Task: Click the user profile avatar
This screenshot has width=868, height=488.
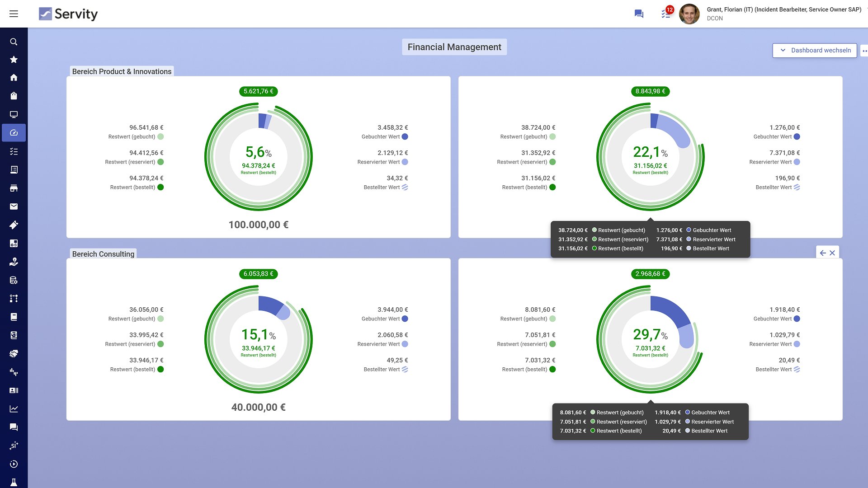Action: click(689, 14)
